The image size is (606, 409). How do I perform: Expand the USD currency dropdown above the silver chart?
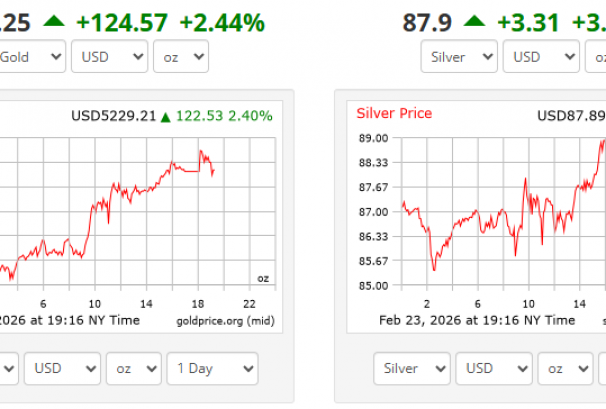point(539,57)
